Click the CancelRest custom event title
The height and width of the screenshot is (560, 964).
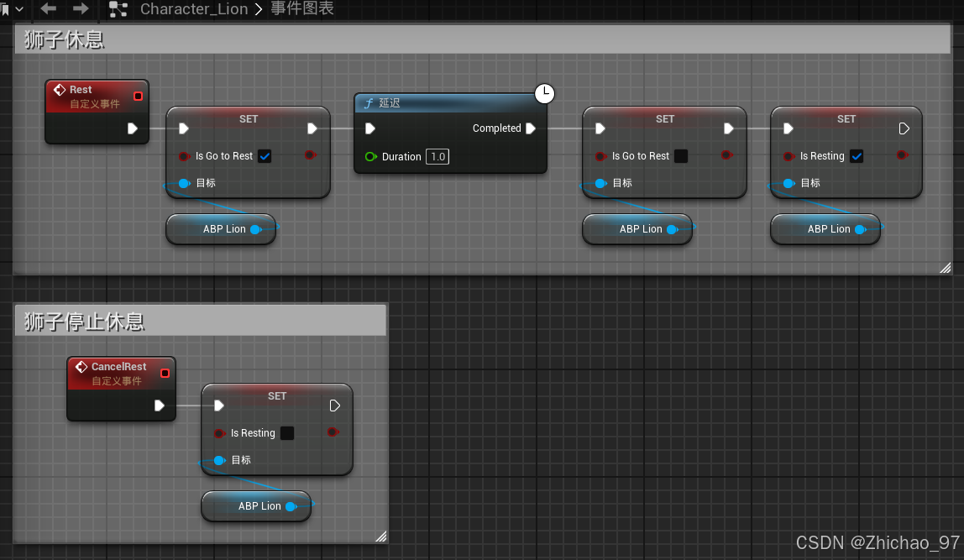click(x=118, y=366)
